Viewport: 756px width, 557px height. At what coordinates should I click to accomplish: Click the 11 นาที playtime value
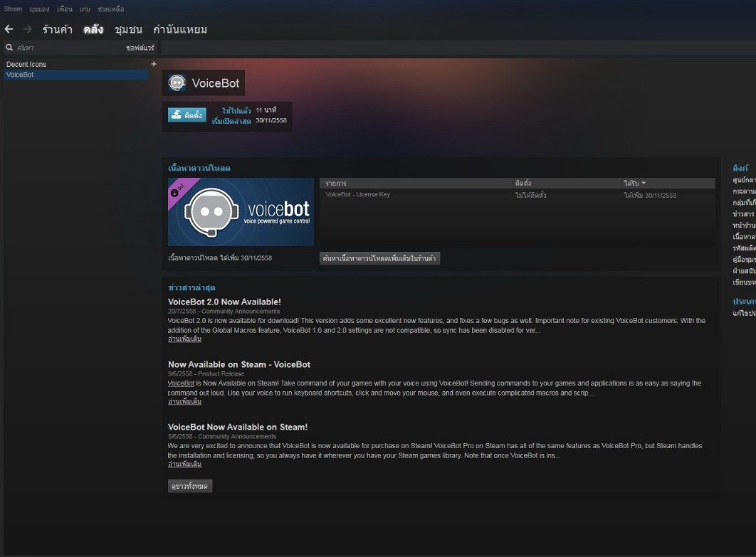coord(266,110)
